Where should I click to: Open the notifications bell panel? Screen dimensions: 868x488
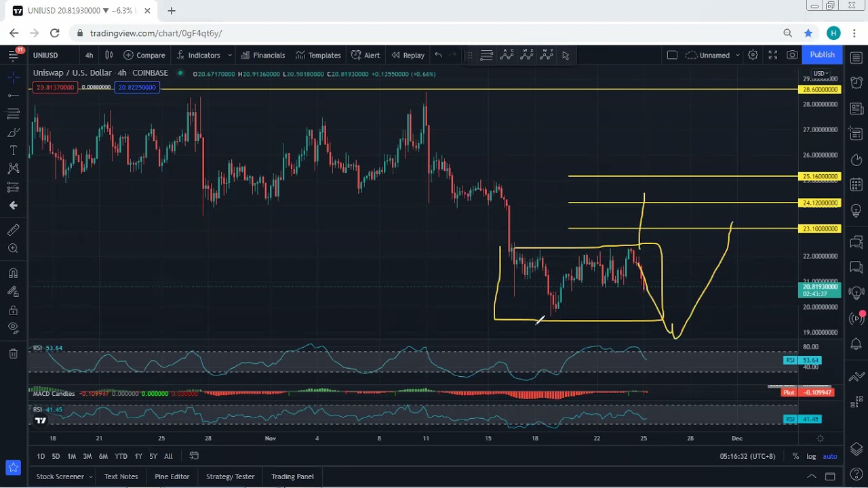pyautogui.click(x=856, y=345)
